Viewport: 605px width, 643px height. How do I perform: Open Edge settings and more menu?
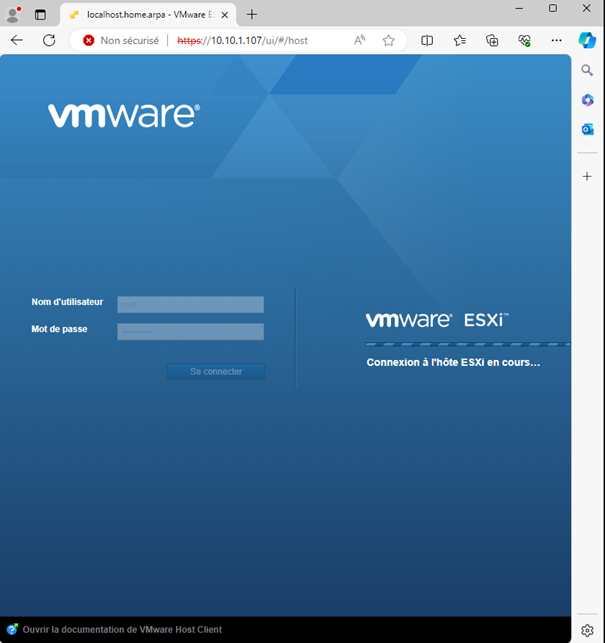556,40
